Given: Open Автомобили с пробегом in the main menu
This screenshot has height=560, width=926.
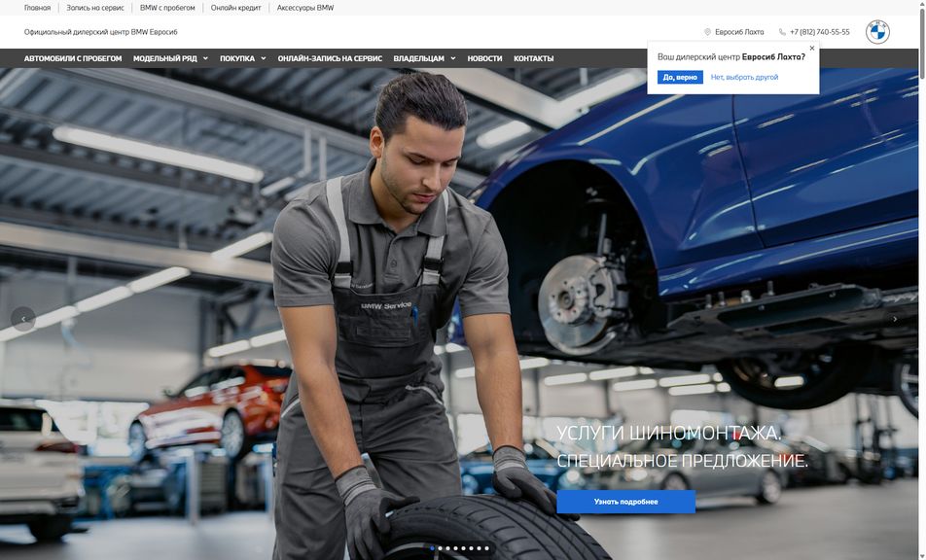Looking at the screenshot, I should [73, 58].
